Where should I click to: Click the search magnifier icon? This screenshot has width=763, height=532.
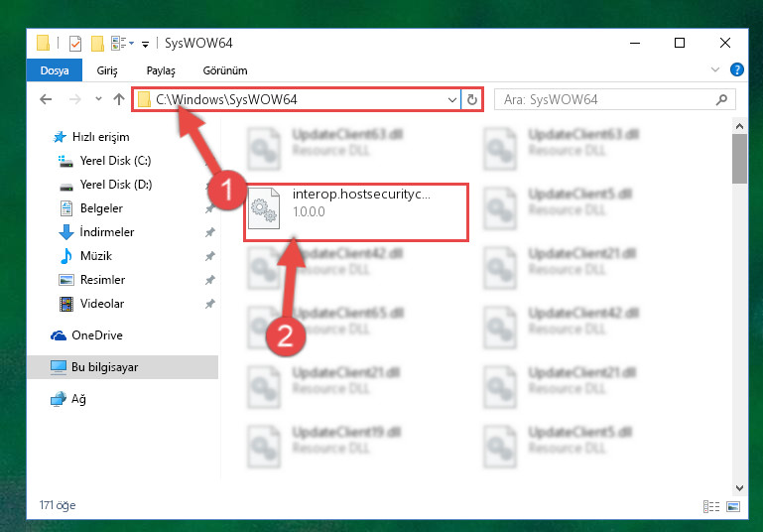point(721,100)
